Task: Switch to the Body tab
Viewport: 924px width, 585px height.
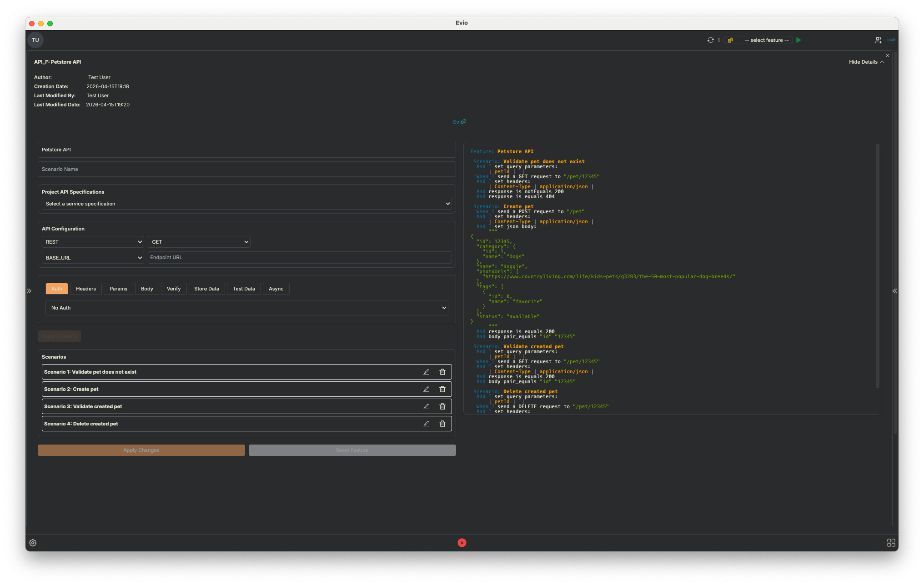Action: click(x=147, y=289)
